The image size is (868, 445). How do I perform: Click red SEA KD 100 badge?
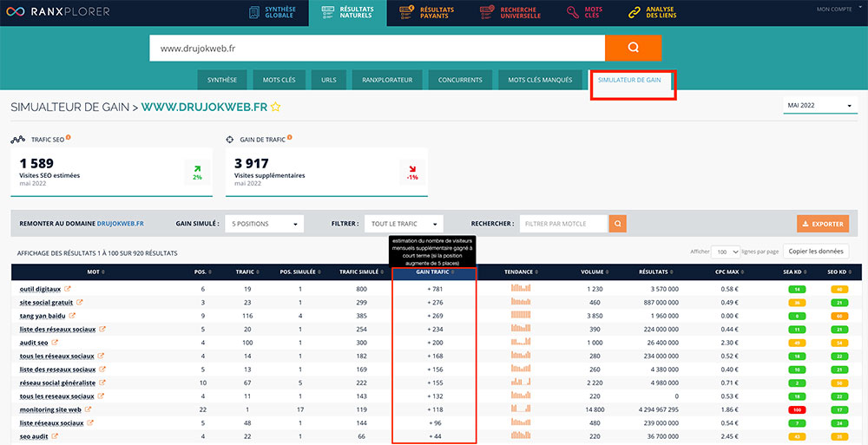tap(797, 409)
